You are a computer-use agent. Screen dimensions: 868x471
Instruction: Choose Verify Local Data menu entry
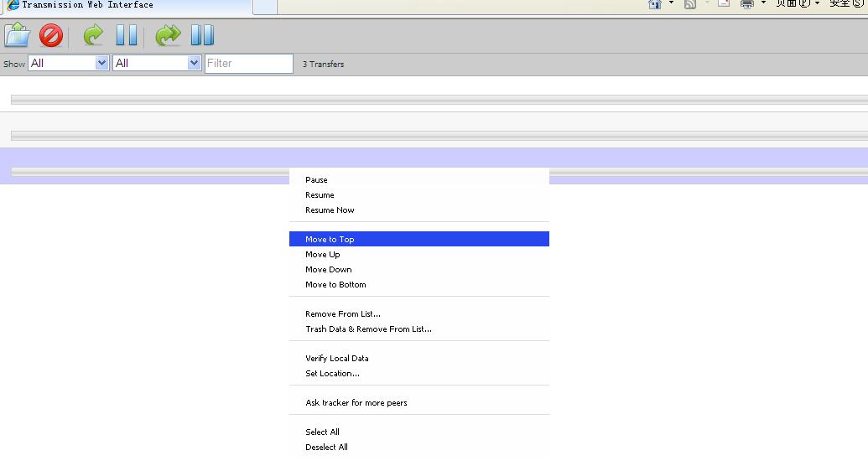pyautogui.click(x=419, y=358)
